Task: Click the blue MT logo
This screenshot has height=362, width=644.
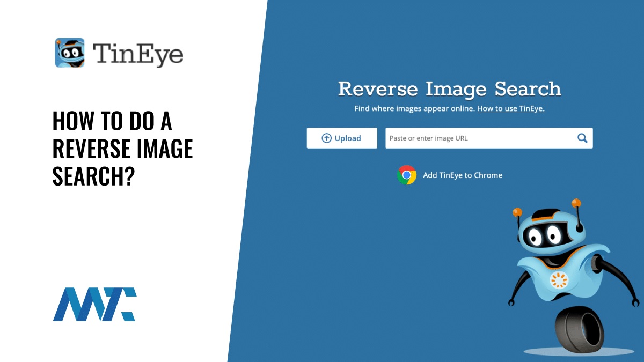Action: (x=94, y=304)
